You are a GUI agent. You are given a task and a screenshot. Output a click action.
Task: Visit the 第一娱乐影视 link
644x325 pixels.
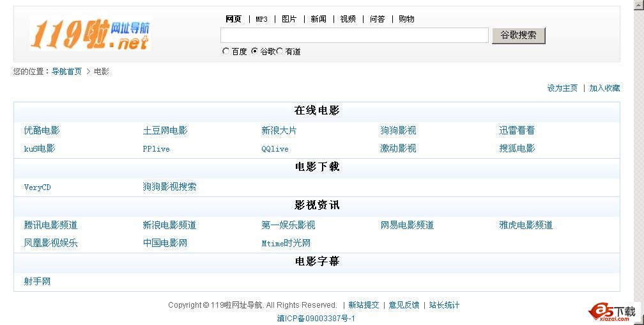[288, 225]
